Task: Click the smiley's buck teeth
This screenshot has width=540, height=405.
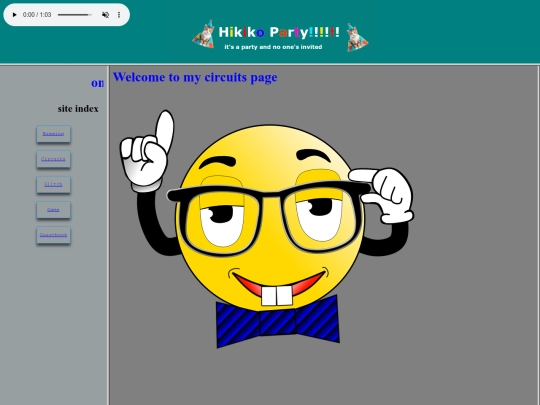Action: [277, 295]
